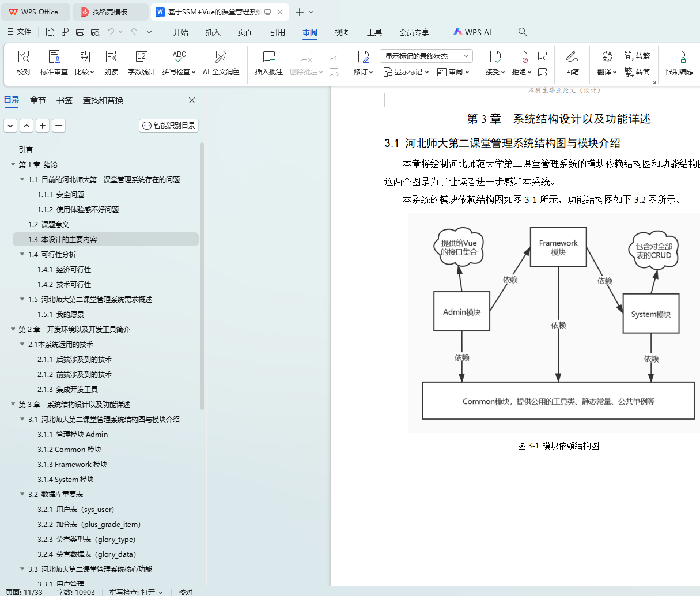Switch to the 书签 navigation tab
This screenshot has width=700, height=596.
point(65,100)
